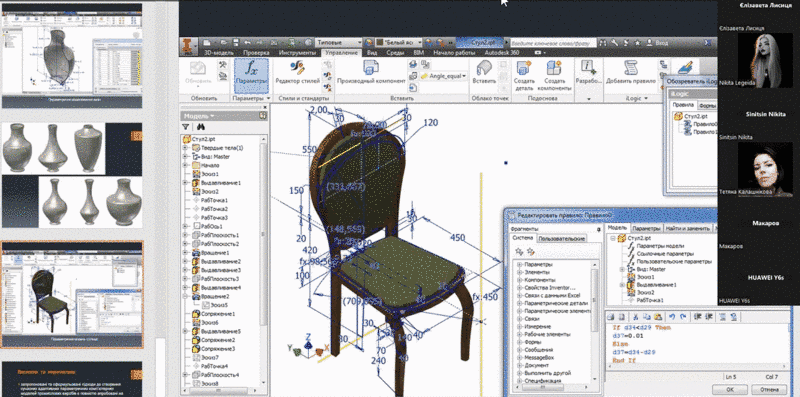Click the cut scissors icon in rule editor
The height and width of the screenshot is (397, 800).
click(x=636, y=317)
